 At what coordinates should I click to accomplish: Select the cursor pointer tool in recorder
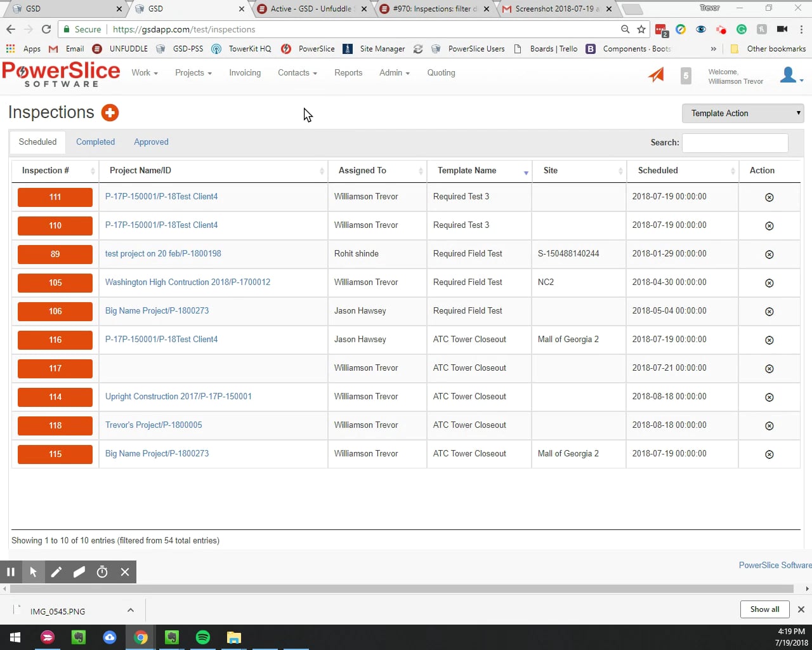pyautogui.click(x=34, y=572)
